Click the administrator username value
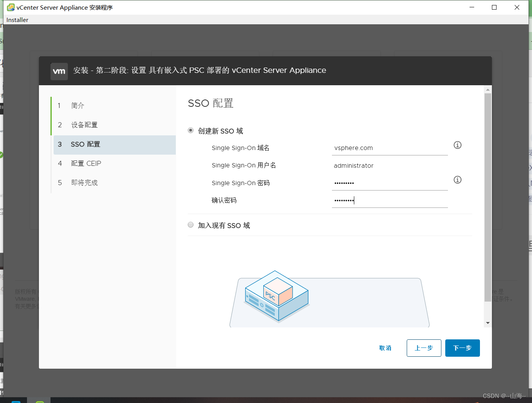Viewport: 532px width, 403px height. pos(354,165)
